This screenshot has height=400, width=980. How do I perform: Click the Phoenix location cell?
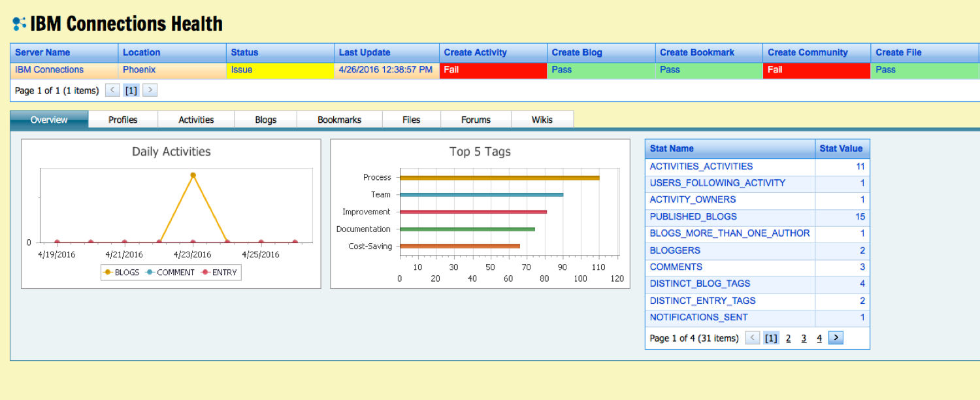point(172,70)
